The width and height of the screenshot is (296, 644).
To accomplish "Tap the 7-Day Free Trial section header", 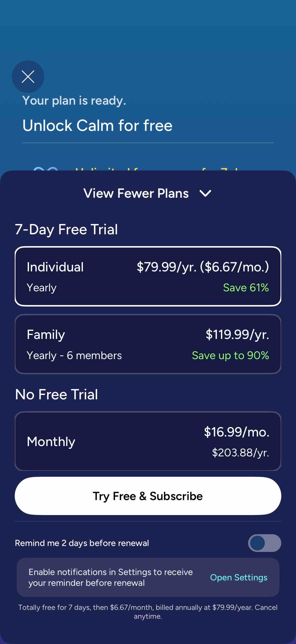I will [66, 229].
